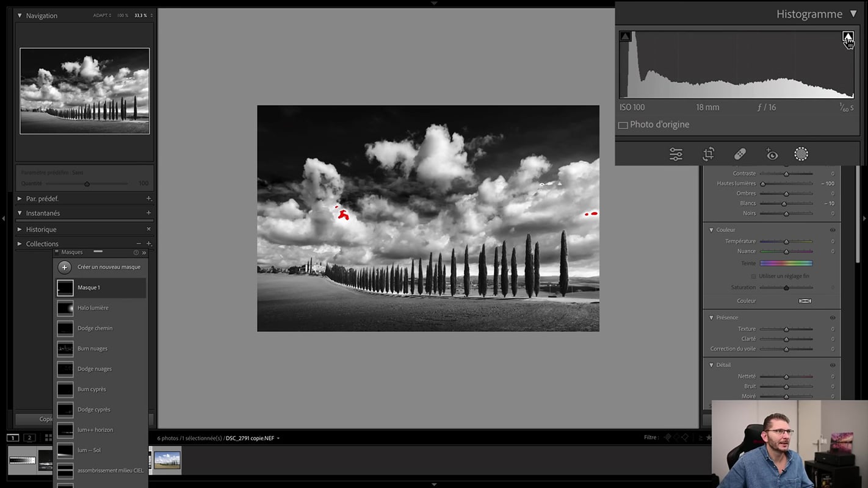Collapse the Couleur section

[x=711, y=230]
